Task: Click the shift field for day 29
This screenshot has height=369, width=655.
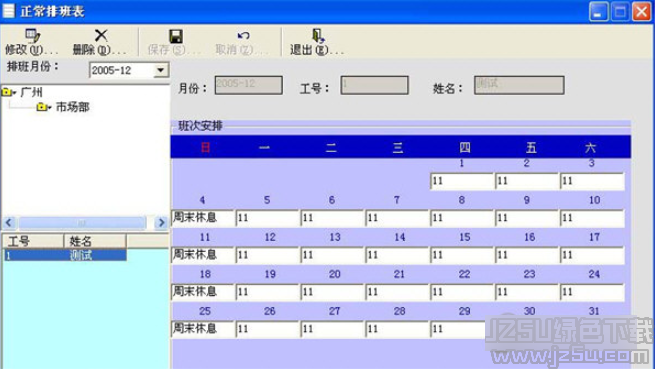Action: [x=458, y=328]
